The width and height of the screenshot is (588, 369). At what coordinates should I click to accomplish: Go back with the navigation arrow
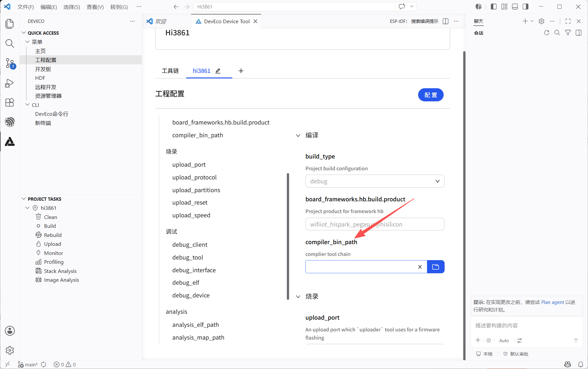pos(176,7)
